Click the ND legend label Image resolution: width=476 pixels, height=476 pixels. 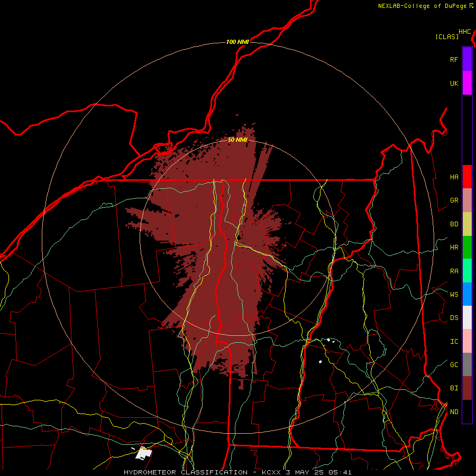pyautogui.click(x=454, y=412)
